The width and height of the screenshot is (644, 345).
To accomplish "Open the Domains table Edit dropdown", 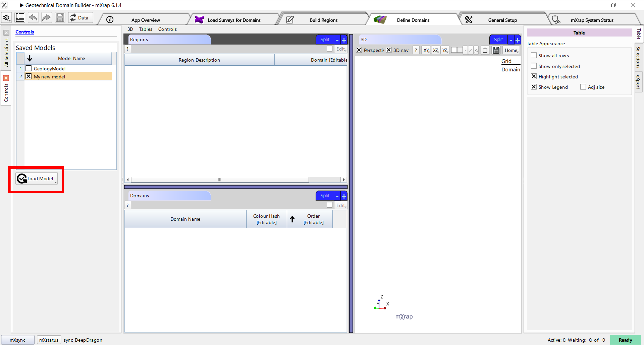I will 341,205.
